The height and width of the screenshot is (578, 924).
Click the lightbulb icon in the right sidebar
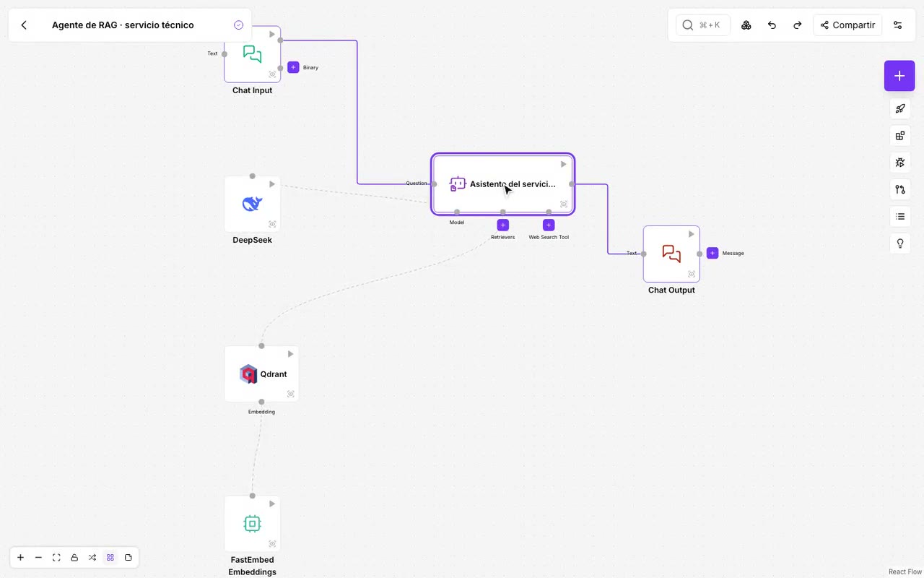click(x=900, y=243)
